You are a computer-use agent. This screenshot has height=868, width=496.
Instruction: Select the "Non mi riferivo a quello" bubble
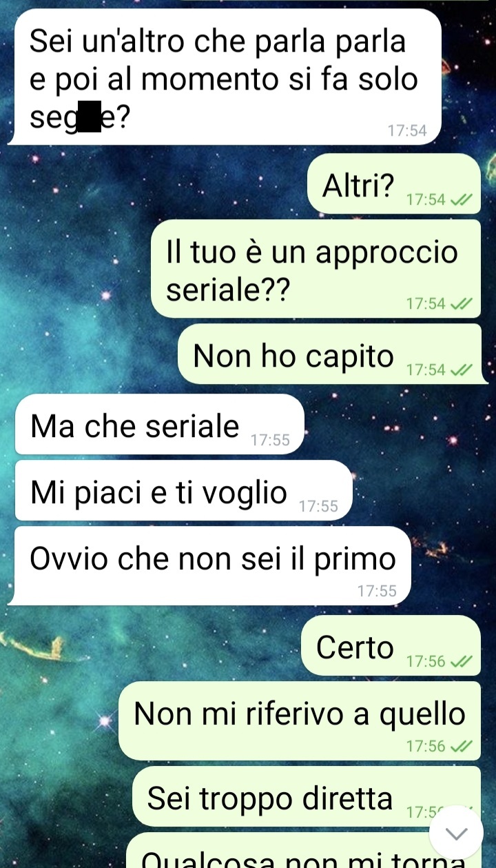point(300,721)
